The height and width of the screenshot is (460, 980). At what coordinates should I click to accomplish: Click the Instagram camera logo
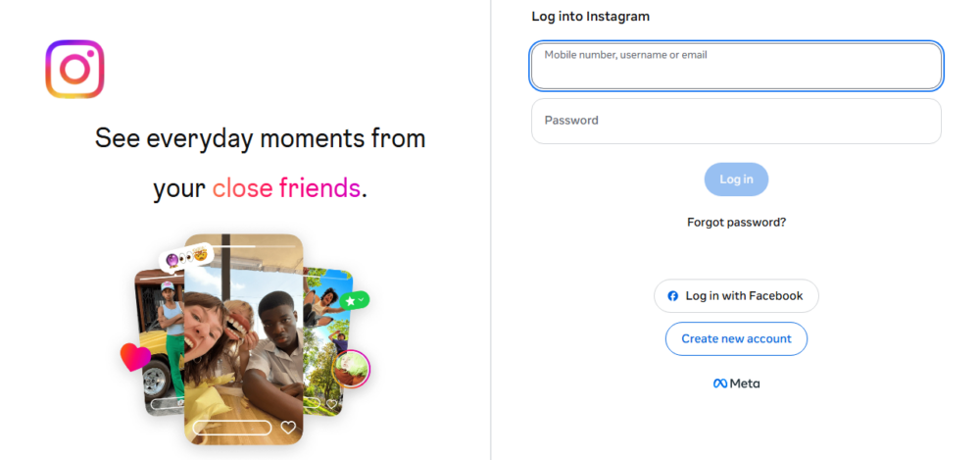tap(75, 70)
